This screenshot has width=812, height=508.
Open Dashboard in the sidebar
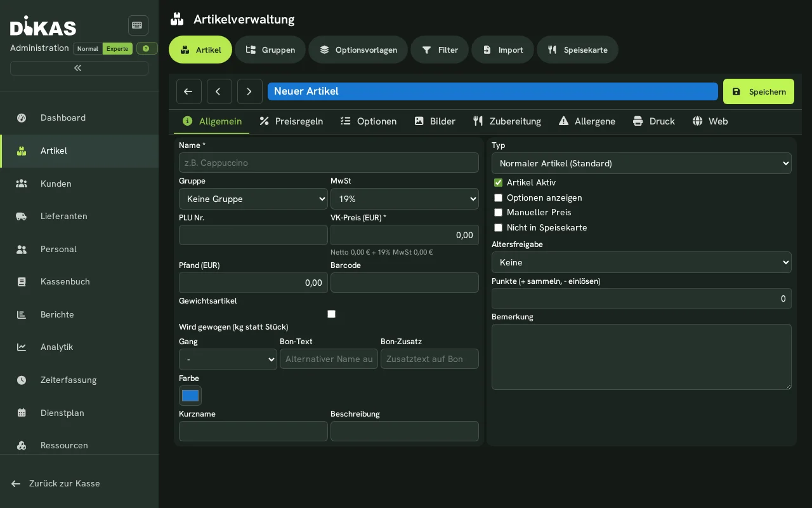(x=79, y=117)
